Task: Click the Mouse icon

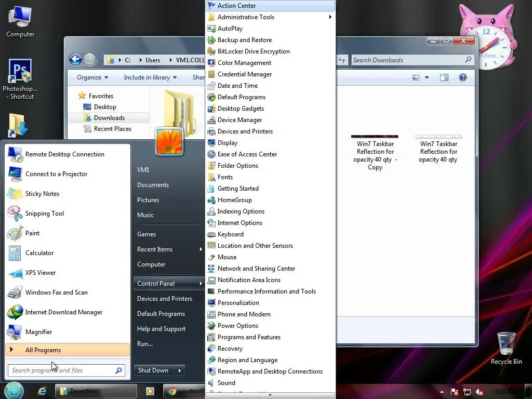Action: point(211,257)
